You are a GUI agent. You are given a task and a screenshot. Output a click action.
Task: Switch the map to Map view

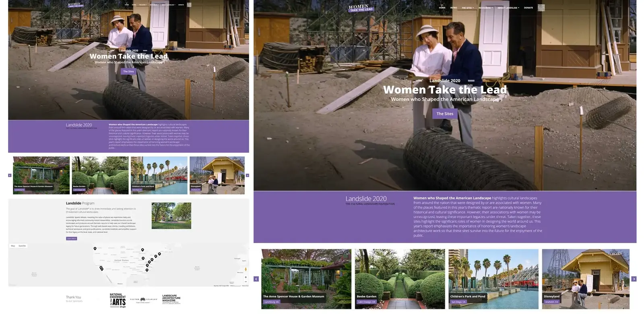(13, 246)
